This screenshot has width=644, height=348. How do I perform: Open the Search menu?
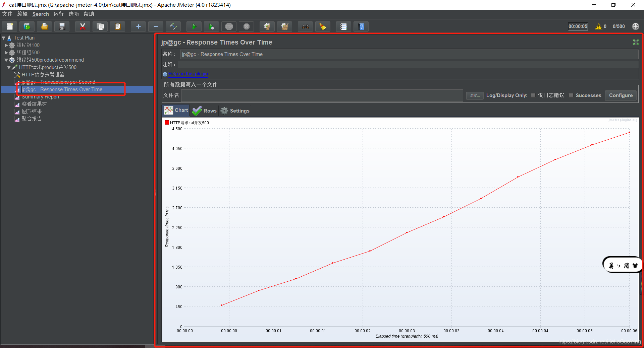pos(41,14)
